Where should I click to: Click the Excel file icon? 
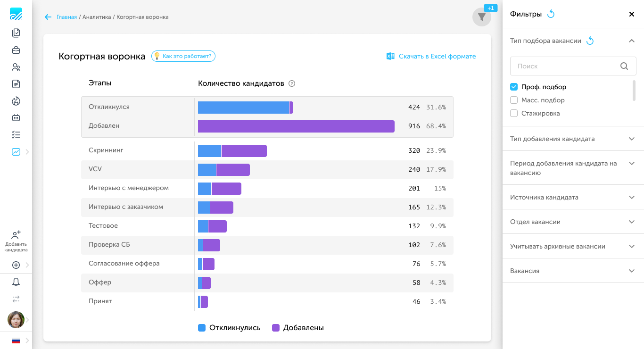tap(390, 56)
